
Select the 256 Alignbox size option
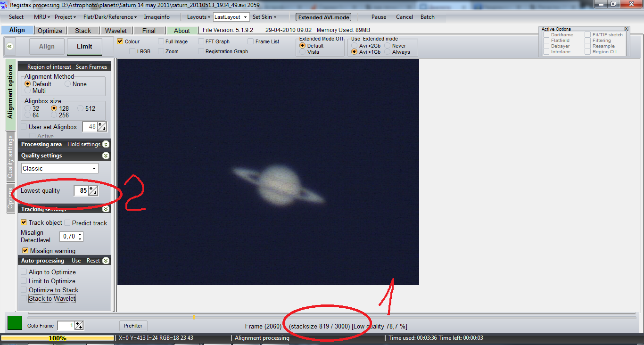54,115
